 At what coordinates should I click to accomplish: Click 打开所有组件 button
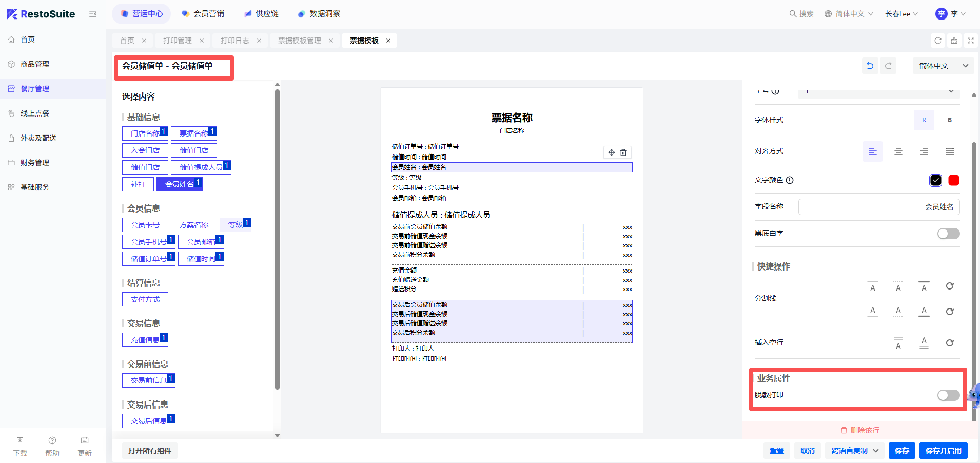149,451
